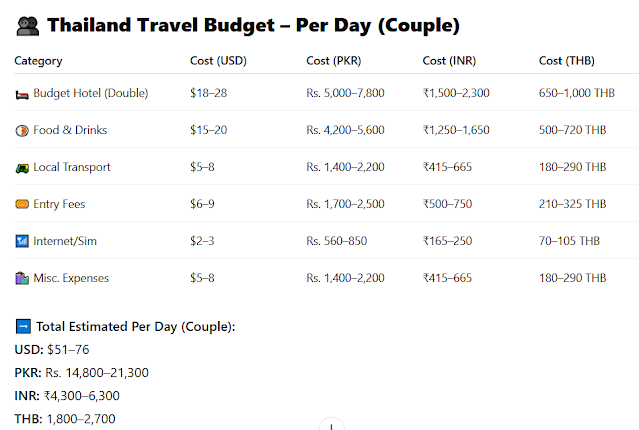Click the PKR total Rs. 14,800–21,300 line
The width and height of the screenshot is (639, 430).
(x=82, y=373)
